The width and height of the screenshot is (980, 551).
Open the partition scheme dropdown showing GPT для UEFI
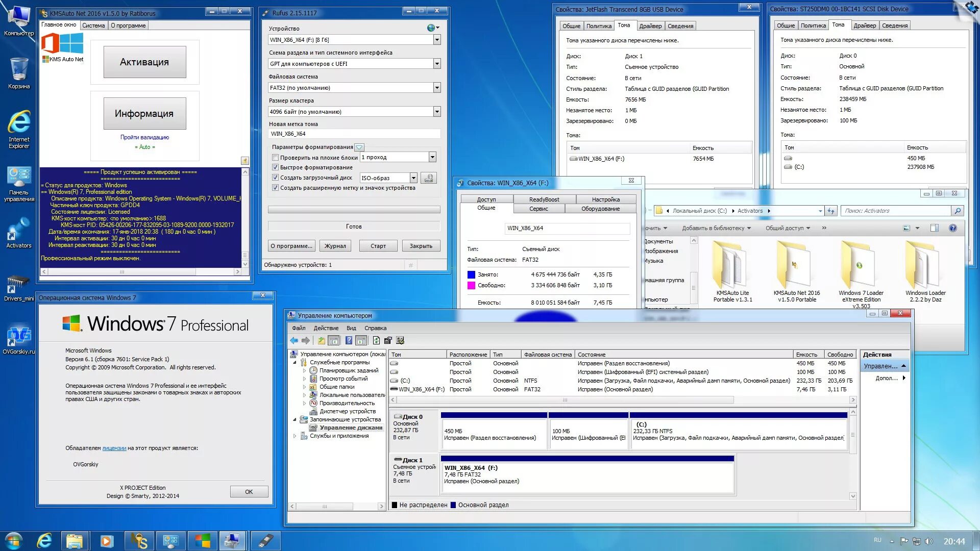pyautogui.click(x=437, y=64)
